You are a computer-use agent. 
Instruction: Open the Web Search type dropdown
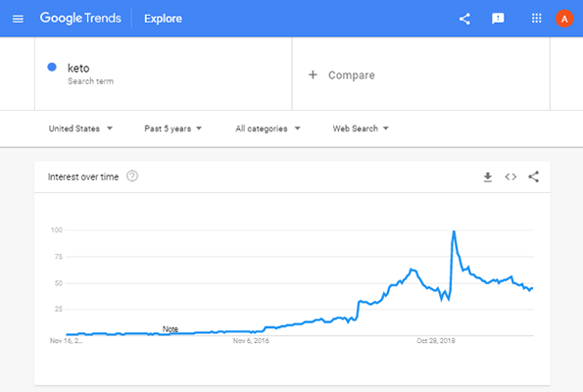tap(361, 128)
